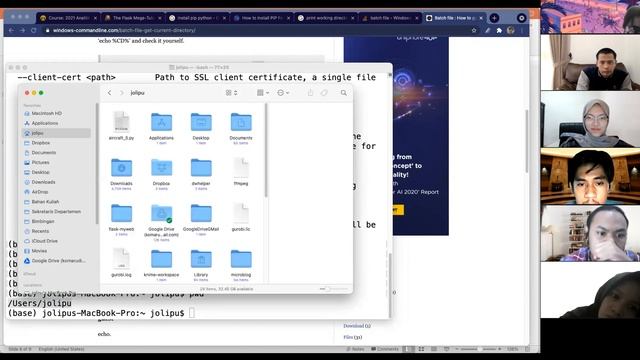Image resolution: width=640 pixels, height=360 pixels.
Task: Switch to the 'install pip python' tab
Action: (x=197, y=18)
